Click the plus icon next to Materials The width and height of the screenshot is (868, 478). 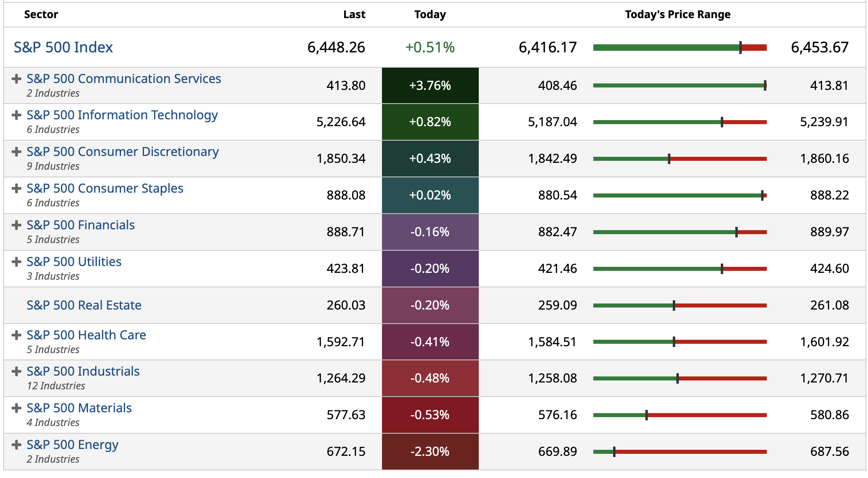17,408
